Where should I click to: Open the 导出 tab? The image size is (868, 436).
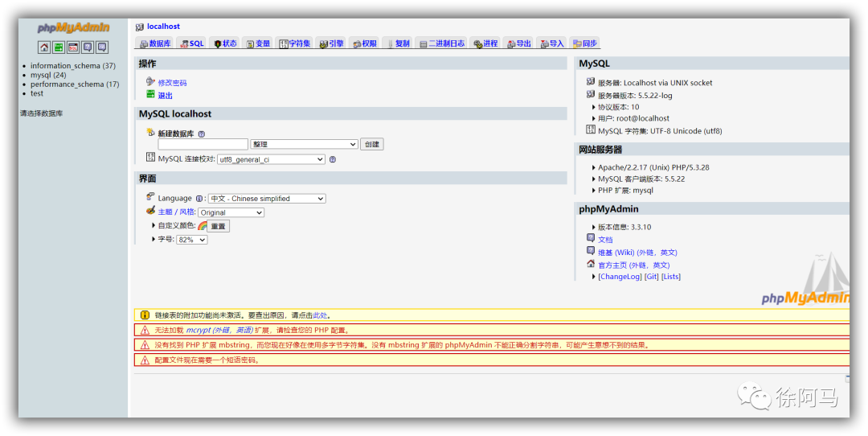[519, 43]
